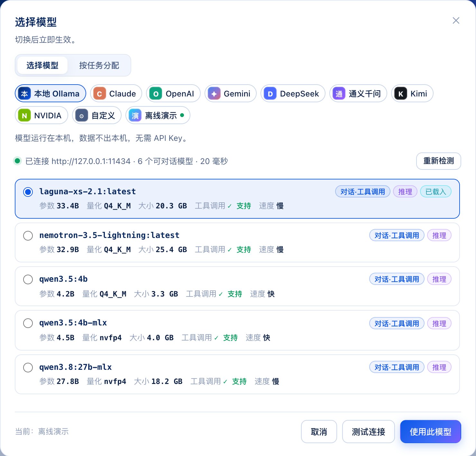Screen dimensions: 476x456
Task: Confirm with the 使用此模型 button
Action: tap(431, 432)
